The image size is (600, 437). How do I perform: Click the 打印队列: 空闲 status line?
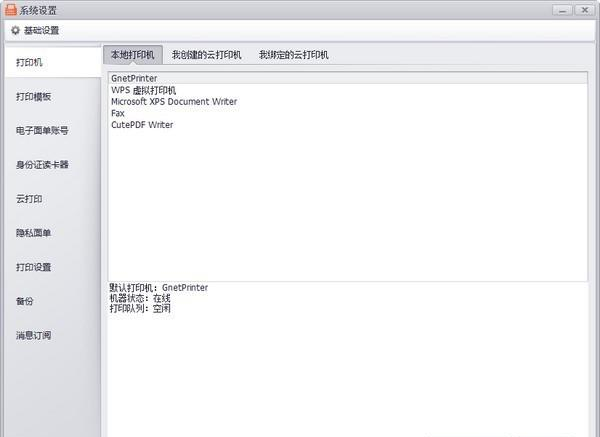(x=140, y=308)
